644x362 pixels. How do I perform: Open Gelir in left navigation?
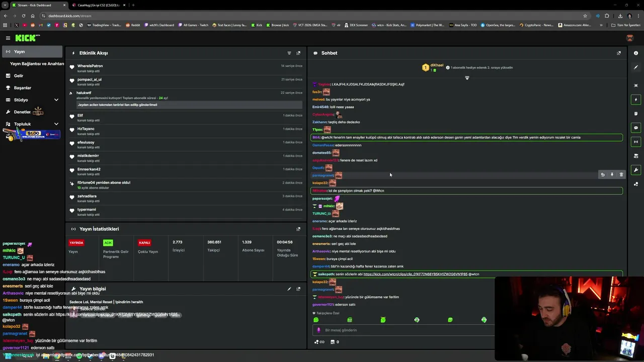[19, 75]
